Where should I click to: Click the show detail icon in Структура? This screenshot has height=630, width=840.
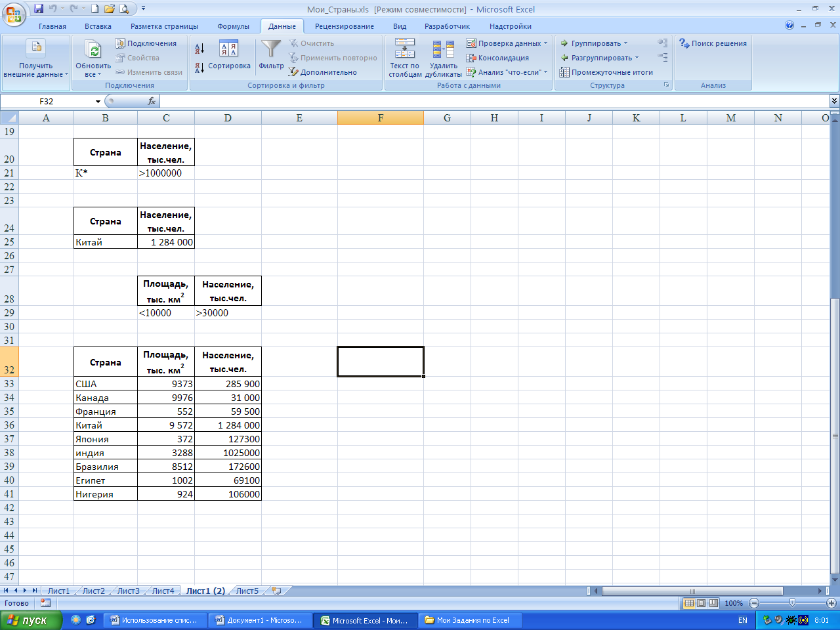[663, 43]
